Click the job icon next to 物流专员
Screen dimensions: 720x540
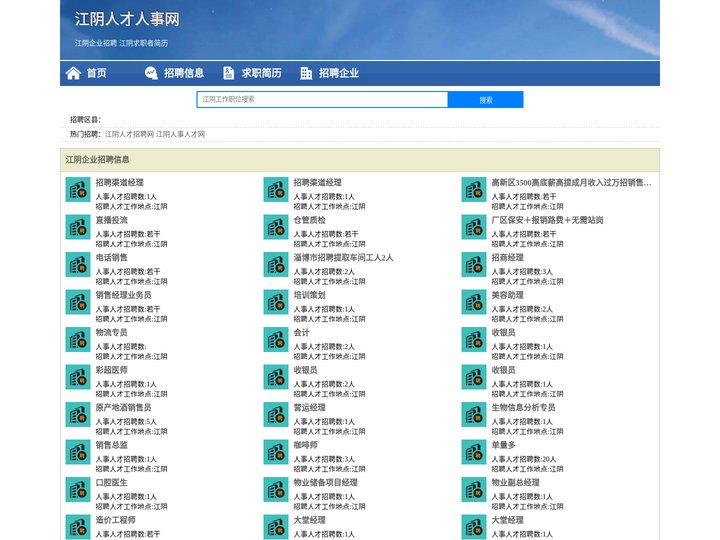tap(78, 339)
